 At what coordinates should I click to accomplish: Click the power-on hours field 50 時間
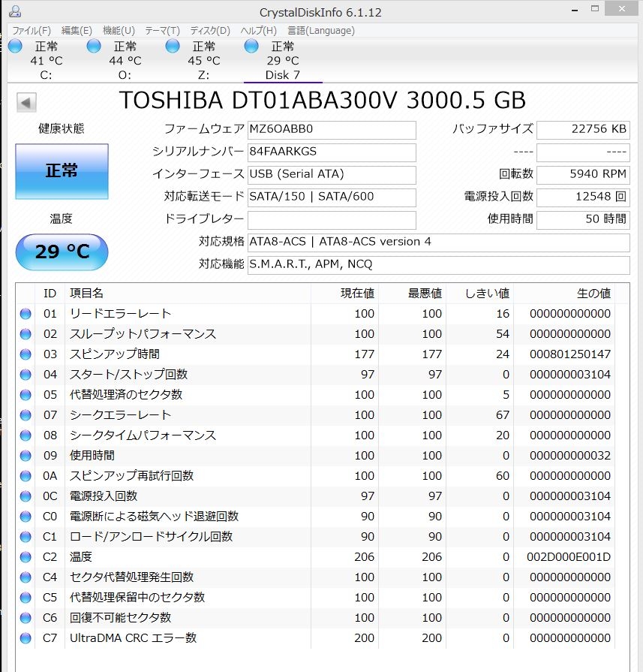583,220
